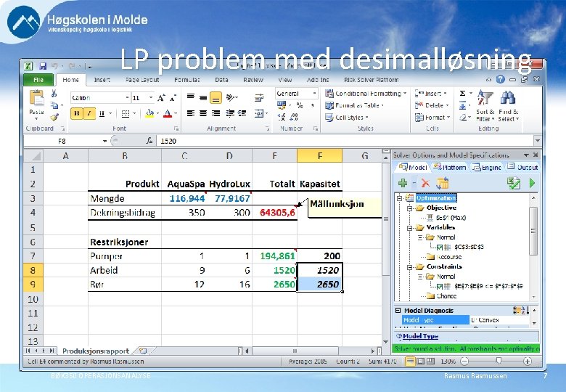Switch to the Output tab in Solver pane
The height and width of the screenshot is (392, 566).
click(522, 167)
